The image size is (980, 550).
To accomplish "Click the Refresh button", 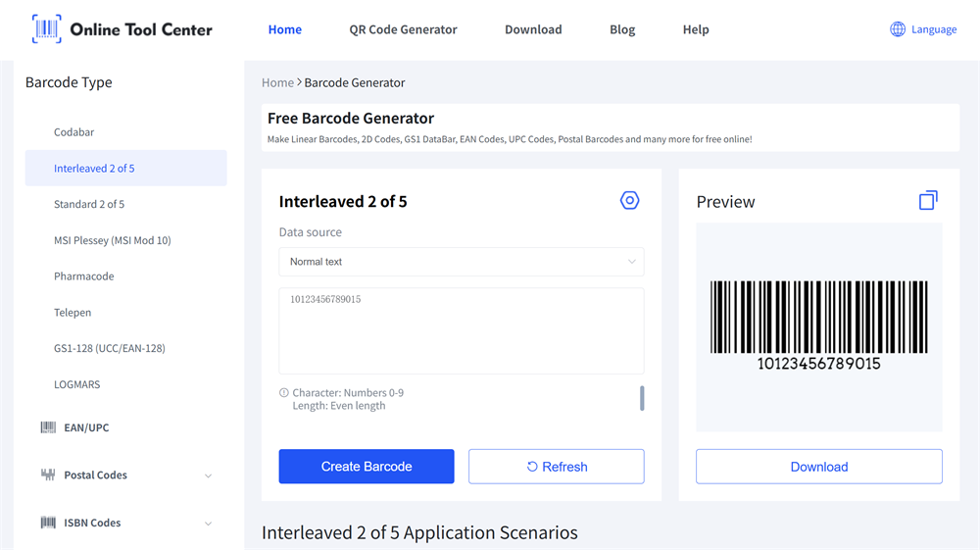I will (556, 467).
